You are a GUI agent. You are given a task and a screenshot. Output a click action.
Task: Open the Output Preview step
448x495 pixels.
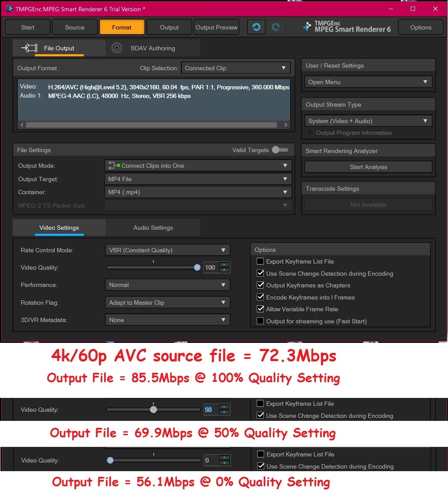[x=216, y=27]
